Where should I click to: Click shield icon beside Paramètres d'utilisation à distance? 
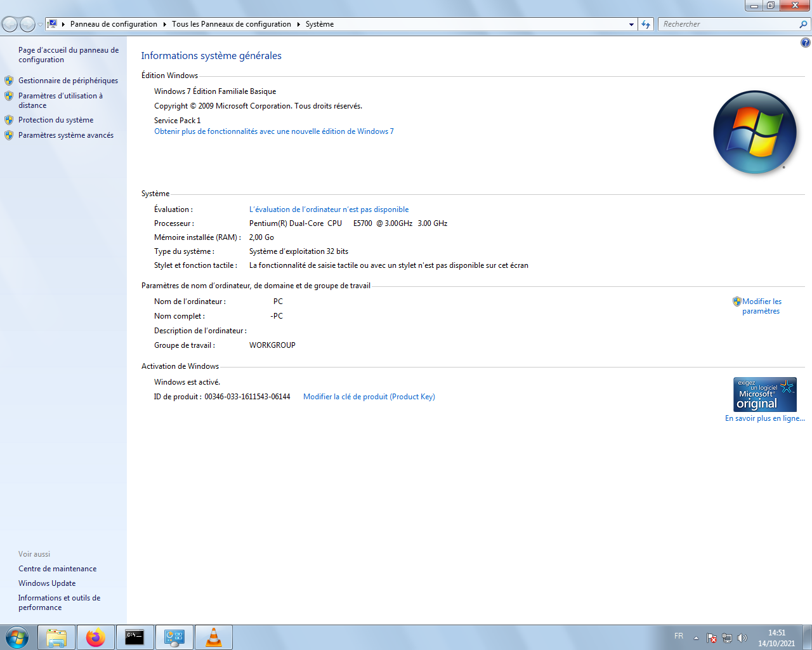pos(9,96)
